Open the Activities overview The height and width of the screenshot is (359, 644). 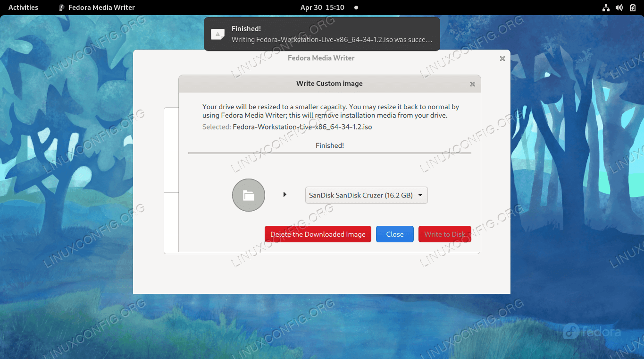click(23, 8)
